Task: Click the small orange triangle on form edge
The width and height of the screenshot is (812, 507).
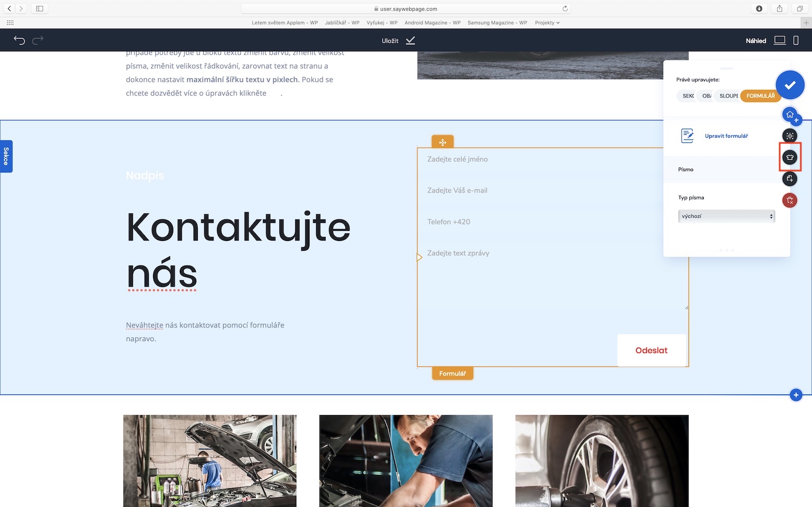Action: pyautogui.click(x=419, y=257)
